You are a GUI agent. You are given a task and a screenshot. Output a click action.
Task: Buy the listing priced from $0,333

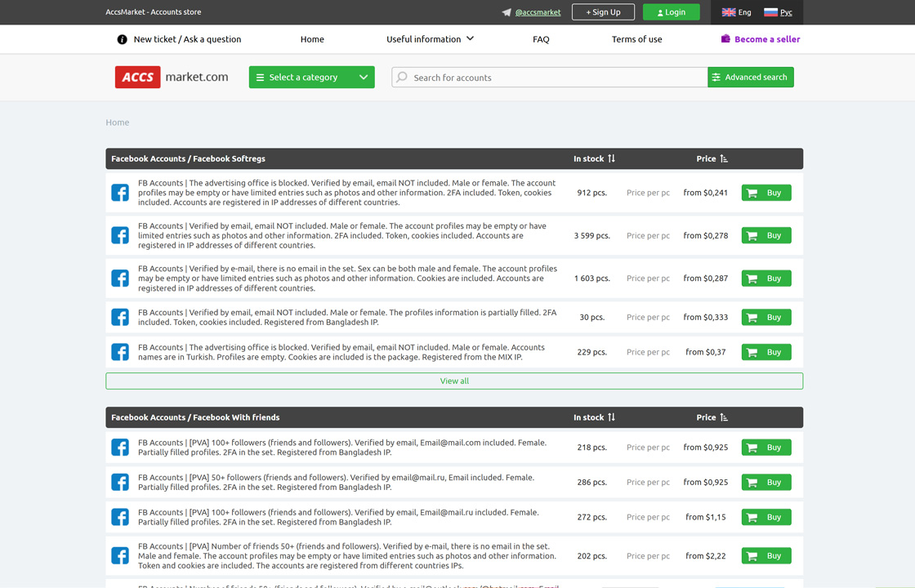(766, 318)
